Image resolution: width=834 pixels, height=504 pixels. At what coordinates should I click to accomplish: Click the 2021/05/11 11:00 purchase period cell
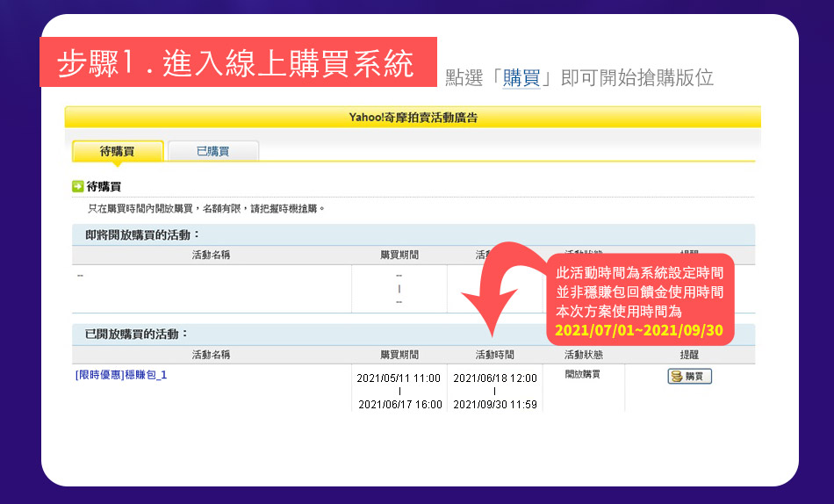click(x=399, y=378)
